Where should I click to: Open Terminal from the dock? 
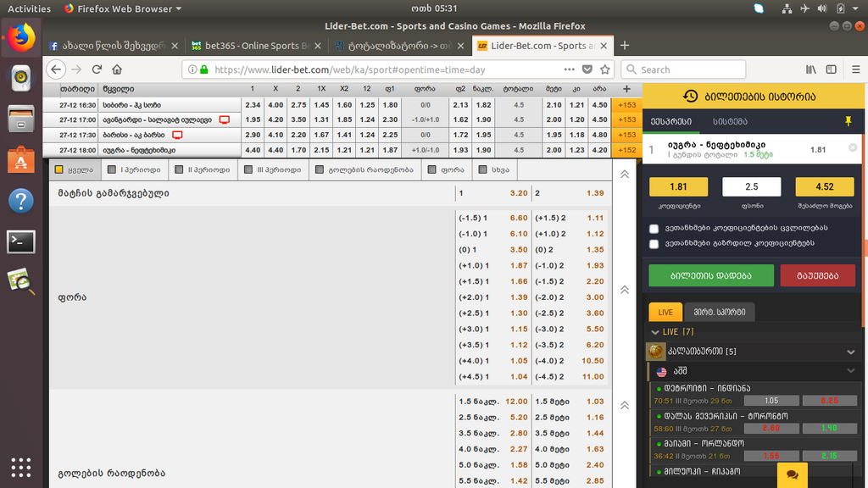21,241
